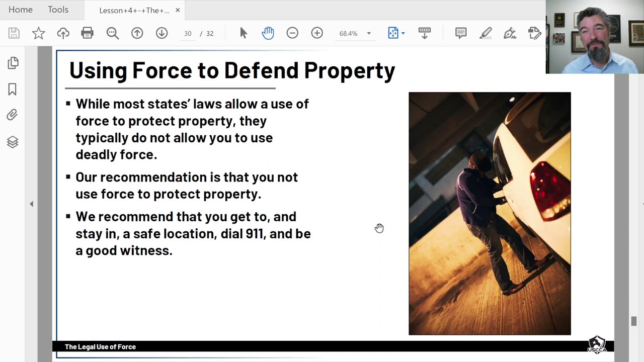Select the arrow selection tool
The image size is (644, 362).
[x=244, y=33]
